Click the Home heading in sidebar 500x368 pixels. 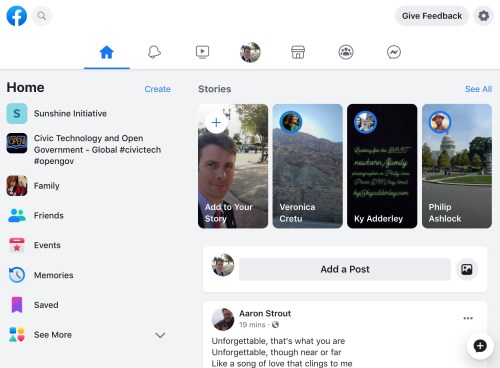coord(25,87)
